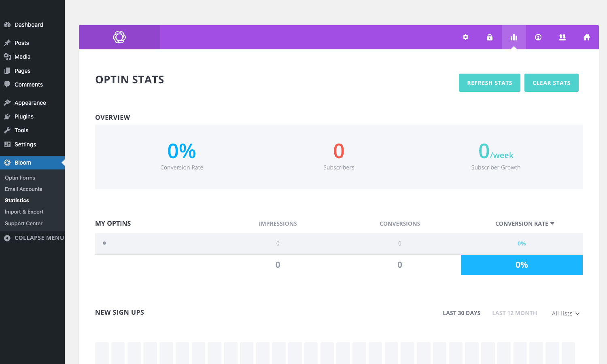The width and height of the screenshot is (607, 364).
Task: Click the Bloom flower icon in sidebar
Action: coord(7,163)
